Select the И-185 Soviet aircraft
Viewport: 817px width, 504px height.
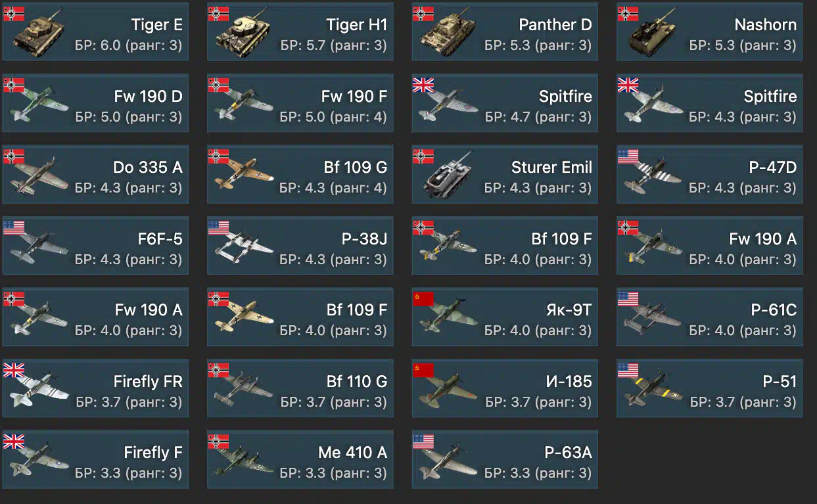tap(505, 388)
